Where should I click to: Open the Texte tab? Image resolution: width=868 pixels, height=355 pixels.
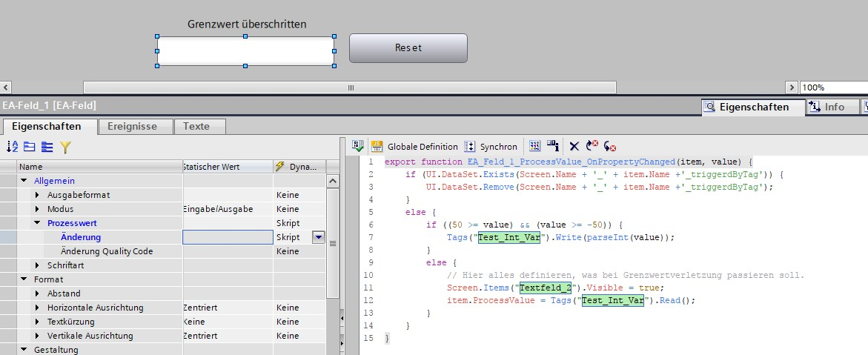[x=196, y=127]
